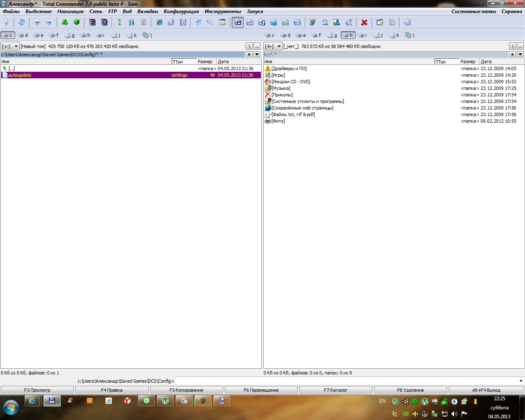
Task: Click the back arrow toolbar icon
Action: coord(37,22)
